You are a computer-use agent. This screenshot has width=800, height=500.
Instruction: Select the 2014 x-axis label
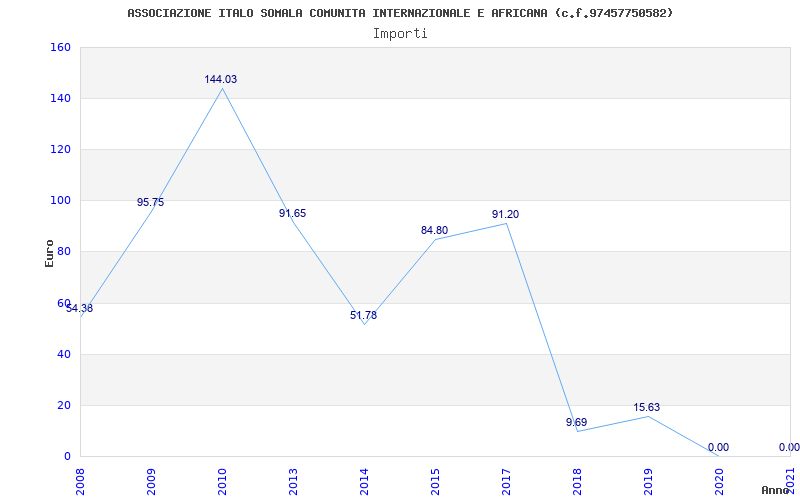364,481
